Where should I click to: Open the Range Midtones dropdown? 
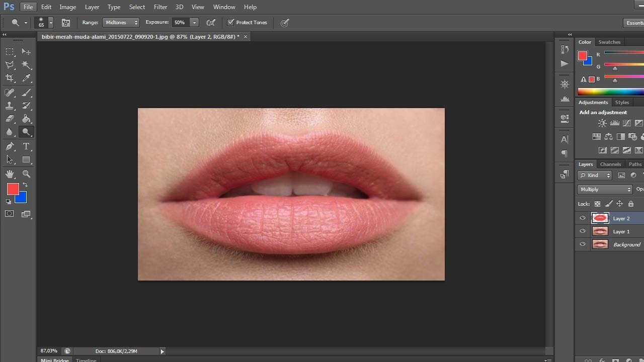pyautogui.click(x=121, y=23)
